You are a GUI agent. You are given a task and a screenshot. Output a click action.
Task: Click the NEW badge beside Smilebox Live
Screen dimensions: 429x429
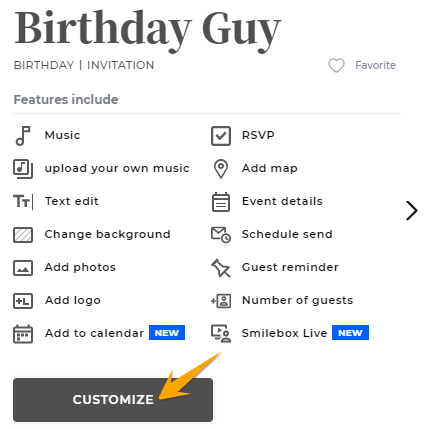(350, 333)
